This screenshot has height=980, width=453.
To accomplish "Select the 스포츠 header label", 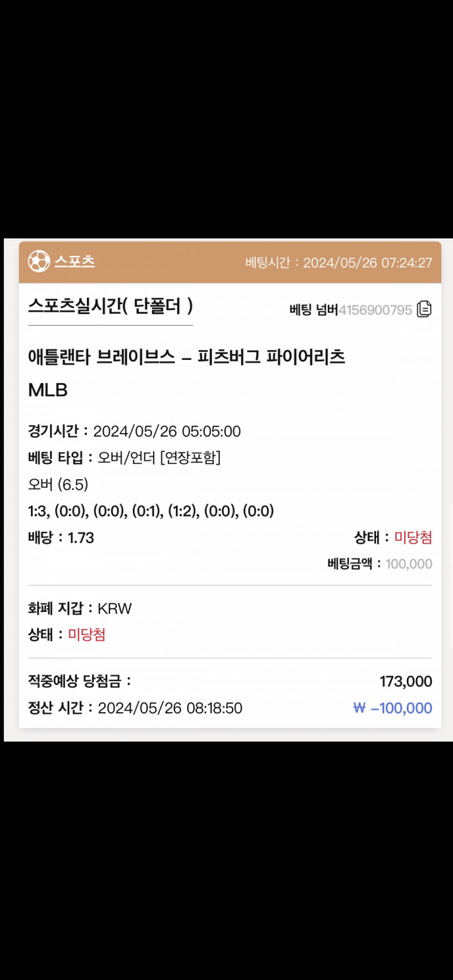I will click(x=74, y=262).
